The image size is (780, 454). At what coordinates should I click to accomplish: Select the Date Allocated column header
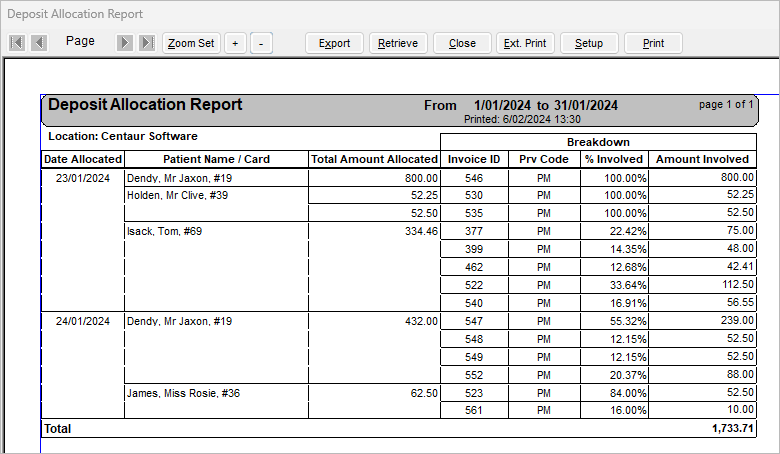pyautogui.click(x=83, y=159)
